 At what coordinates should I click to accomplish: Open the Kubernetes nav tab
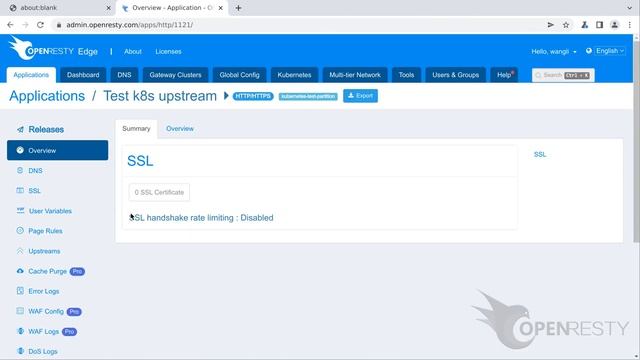(x=294, y=75)
